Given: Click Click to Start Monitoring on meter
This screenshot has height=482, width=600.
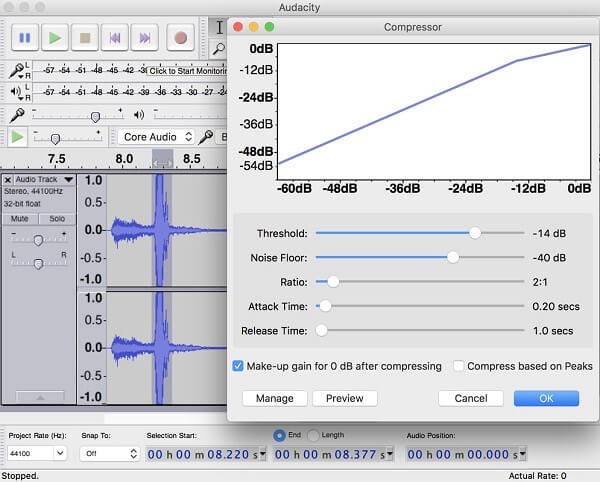Looking at the screenshot, I should pyautogui.click(x=187, y=71).
